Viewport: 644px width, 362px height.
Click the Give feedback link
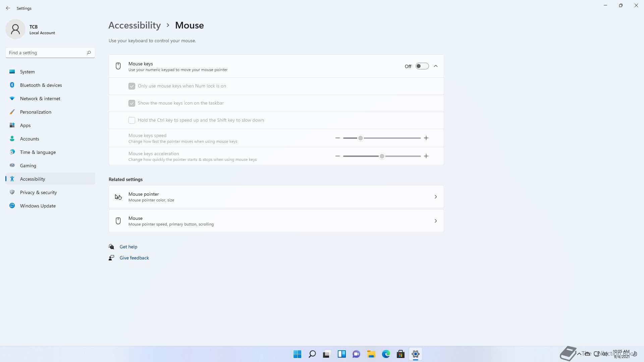point(134,258)
